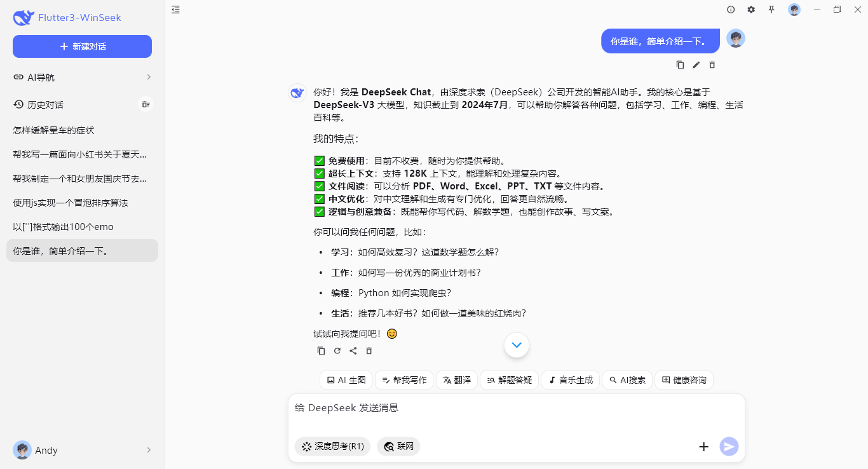Select the 解题答疑 quick action
This screenshot has height=469, width=868.
click(509, 380)
